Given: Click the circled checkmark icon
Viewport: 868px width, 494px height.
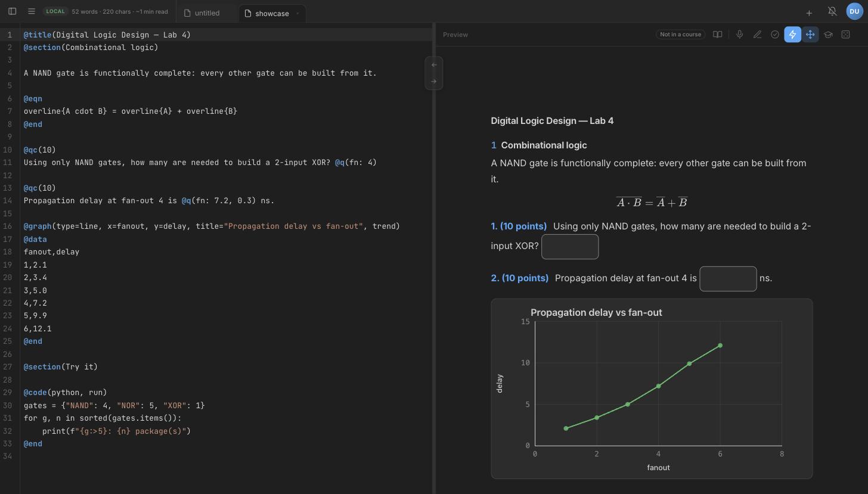Looking at the screenshot, I should 774,35.
